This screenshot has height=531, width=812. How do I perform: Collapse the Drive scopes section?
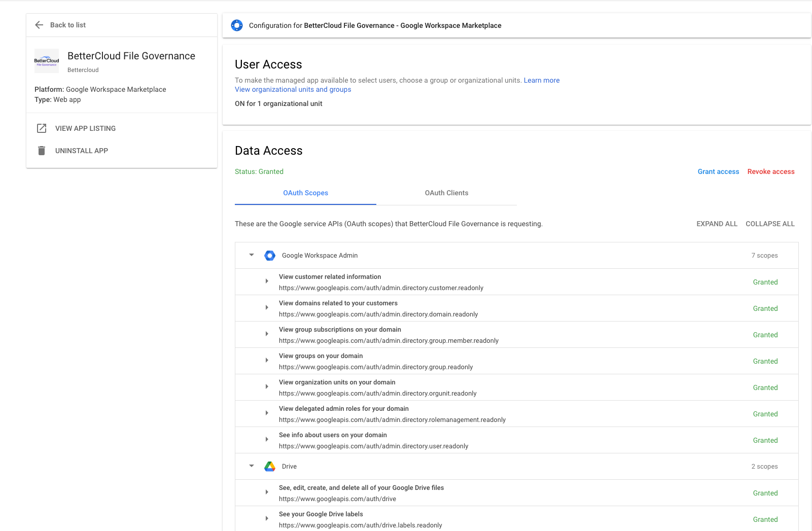[x=252, y=466]
